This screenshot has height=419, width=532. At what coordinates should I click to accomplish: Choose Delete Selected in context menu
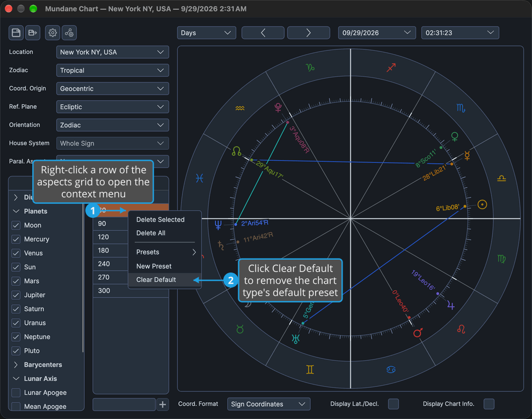[x=165, y=219]
